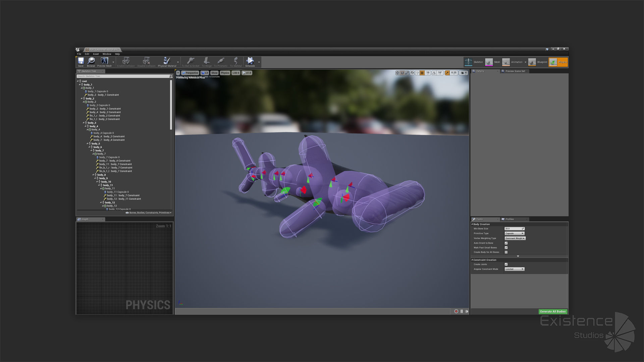Screen dimensions: 644x362
Task: Switch to Skeleton editor mode
Action: [x=474, y=62]
